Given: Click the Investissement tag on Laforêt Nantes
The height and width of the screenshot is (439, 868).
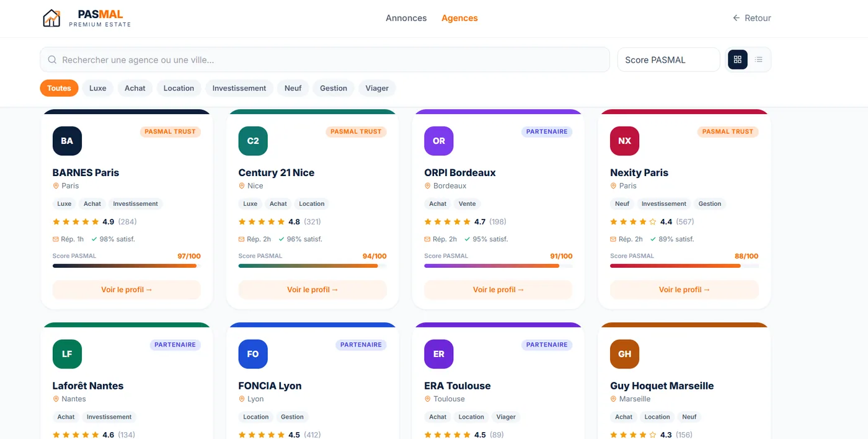Looking at the screenshot, I should point(109,417).
